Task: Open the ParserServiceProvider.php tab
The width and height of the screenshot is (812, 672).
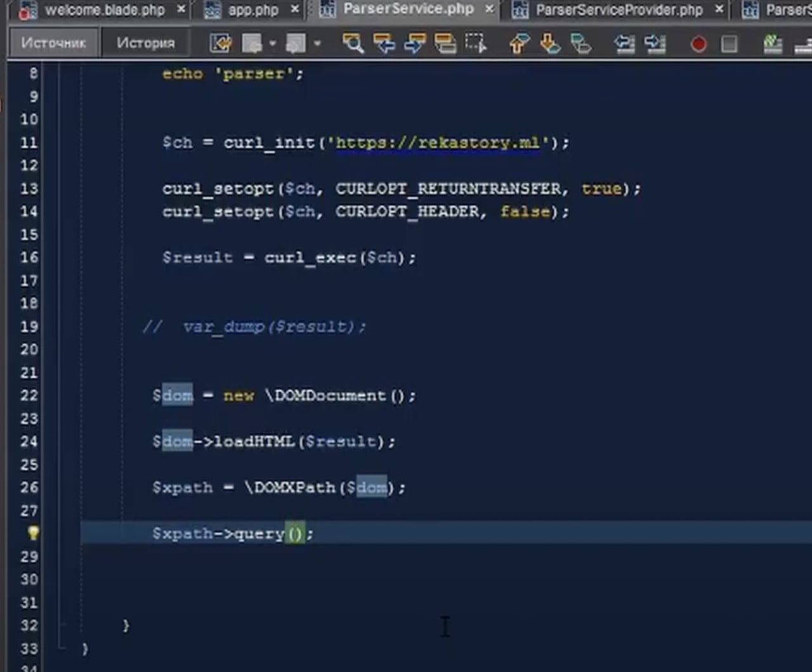Action: (619, 10)
